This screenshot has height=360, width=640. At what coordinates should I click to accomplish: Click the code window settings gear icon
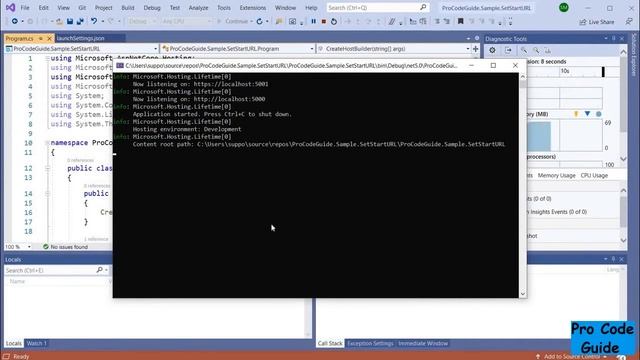click(477, 38)
